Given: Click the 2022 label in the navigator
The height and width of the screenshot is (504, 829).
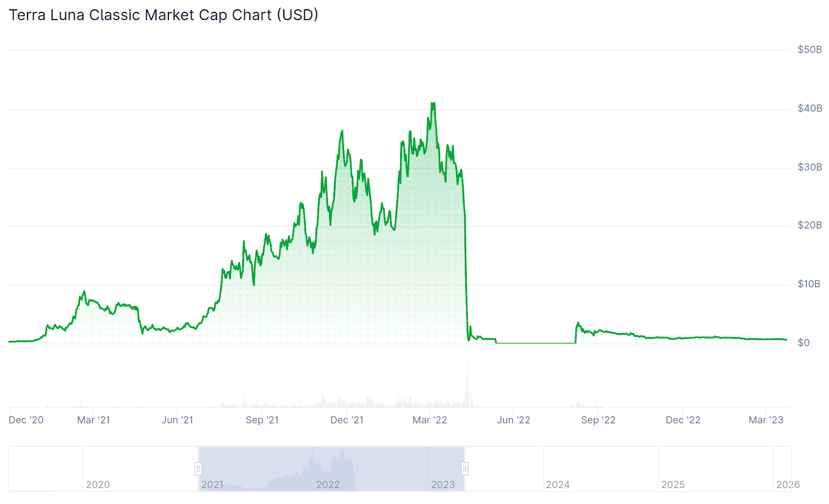Looking at the screenshot, I should 328,485.
